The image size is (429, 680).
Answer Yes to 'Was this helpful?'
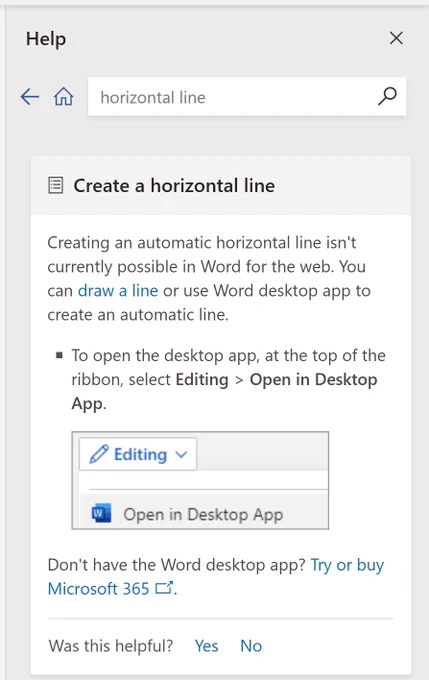pos(206,646)
